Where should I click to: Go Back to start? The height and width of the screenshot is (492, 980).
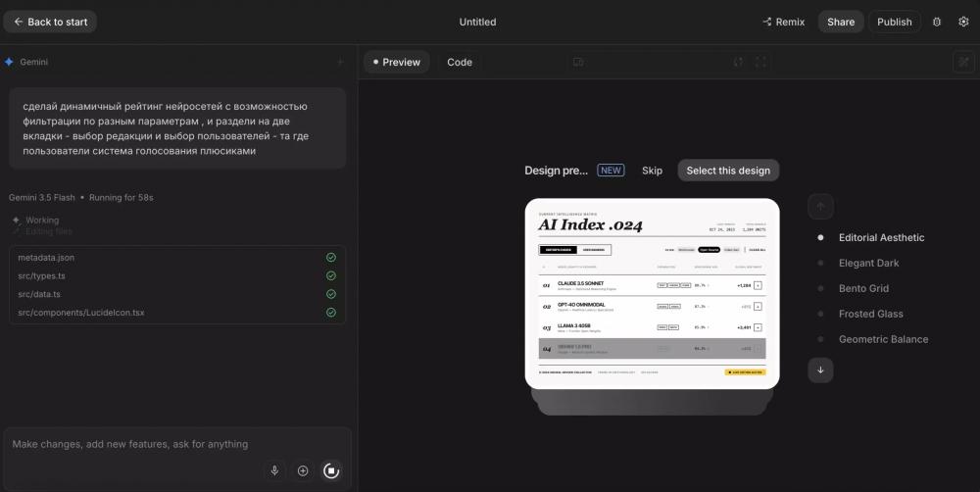(x=50, y=22)
